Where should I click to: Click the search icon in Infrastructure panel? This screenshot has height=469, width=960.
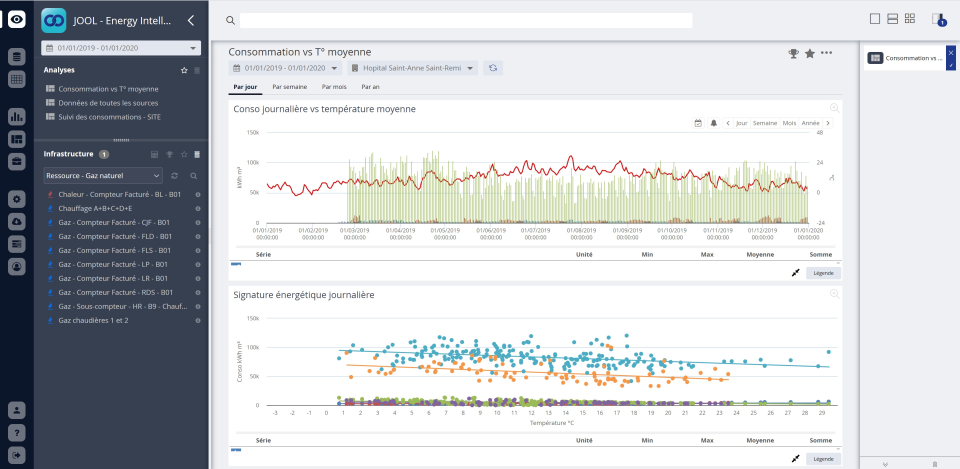click(x=194, y=175)
